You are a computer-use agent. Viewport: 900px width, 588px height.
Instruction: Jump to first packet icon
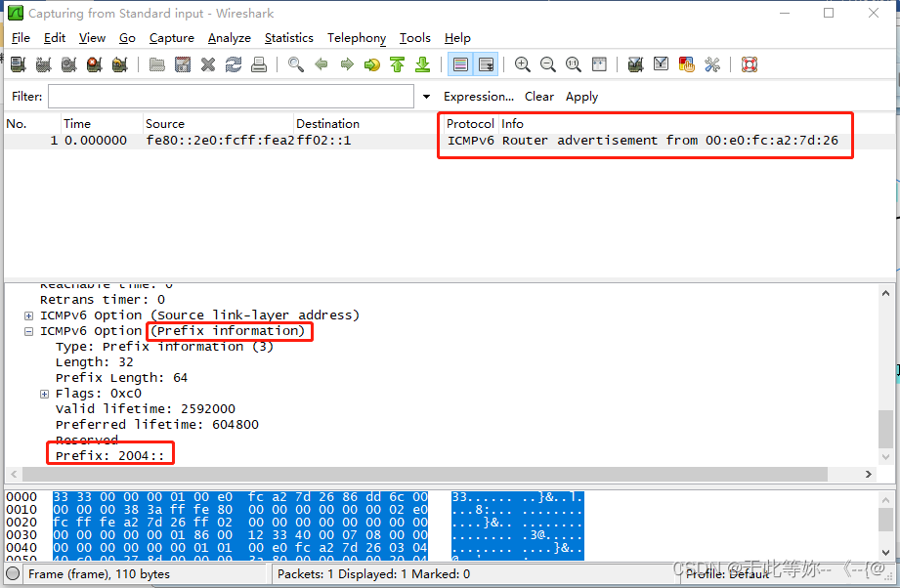(x=397, y=64)
